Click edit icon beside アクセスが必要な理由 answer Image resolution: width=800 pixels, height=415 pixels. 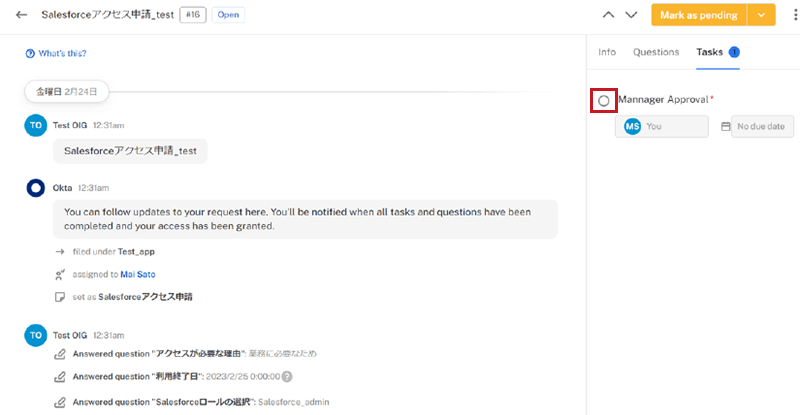[x=60, y=354]
